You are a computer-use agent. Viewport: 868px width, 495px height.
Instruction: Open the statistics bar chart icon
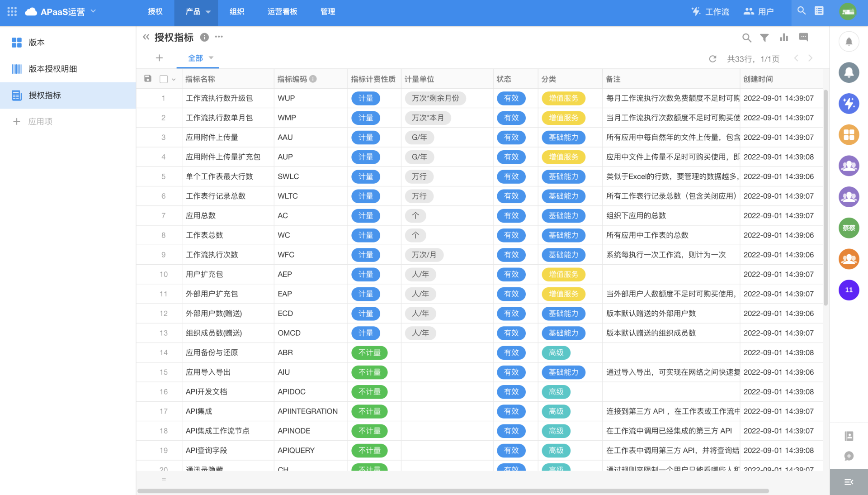(784, 38)
